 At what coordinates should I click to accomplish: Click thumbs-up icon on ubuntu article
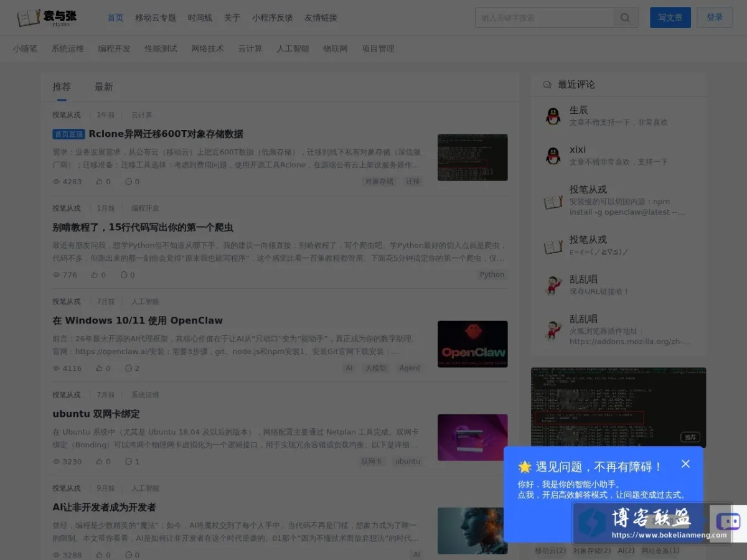tap(98, 462)
